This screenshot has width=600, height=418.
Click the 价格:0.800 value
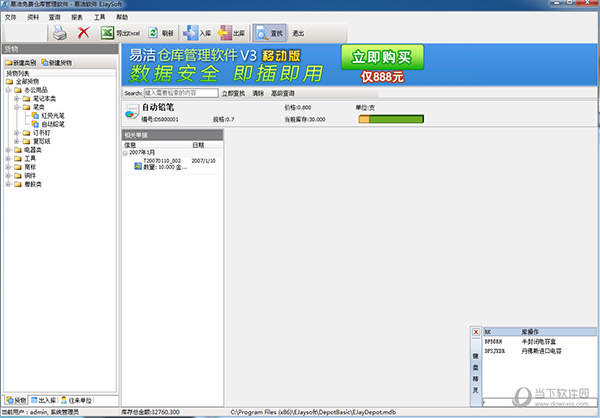coord(297,108)
